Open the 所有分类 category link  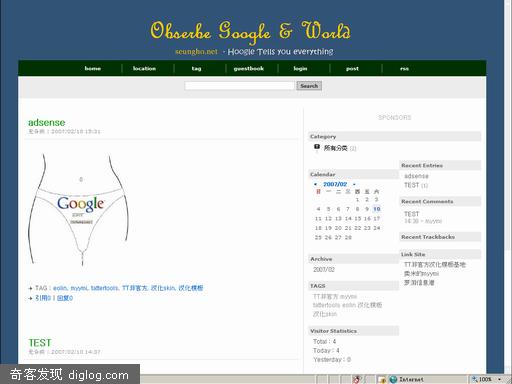click(336, 148)
